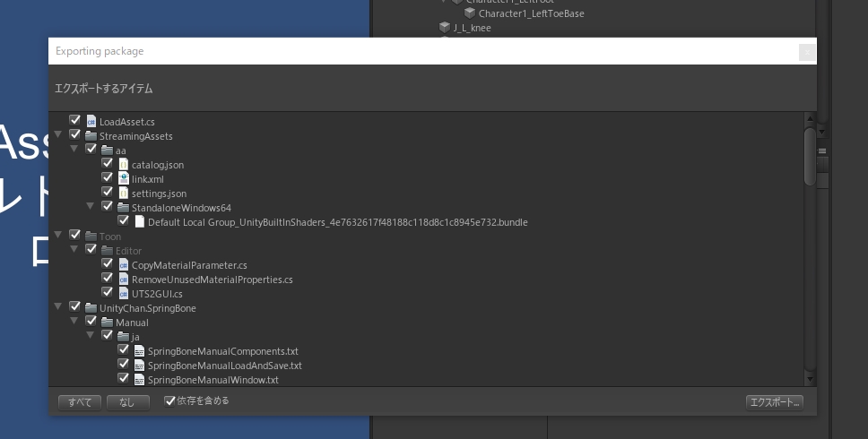Image resolution: width=868 pixels, height=439 pixels.
Task: Toggle the SpringBoneManualWindow.txt checkbox
Action: (124, 379)
